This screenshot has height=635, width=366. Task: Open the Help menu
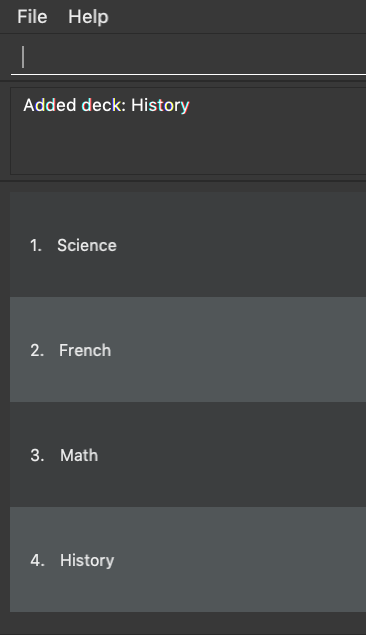coord(88,17)
